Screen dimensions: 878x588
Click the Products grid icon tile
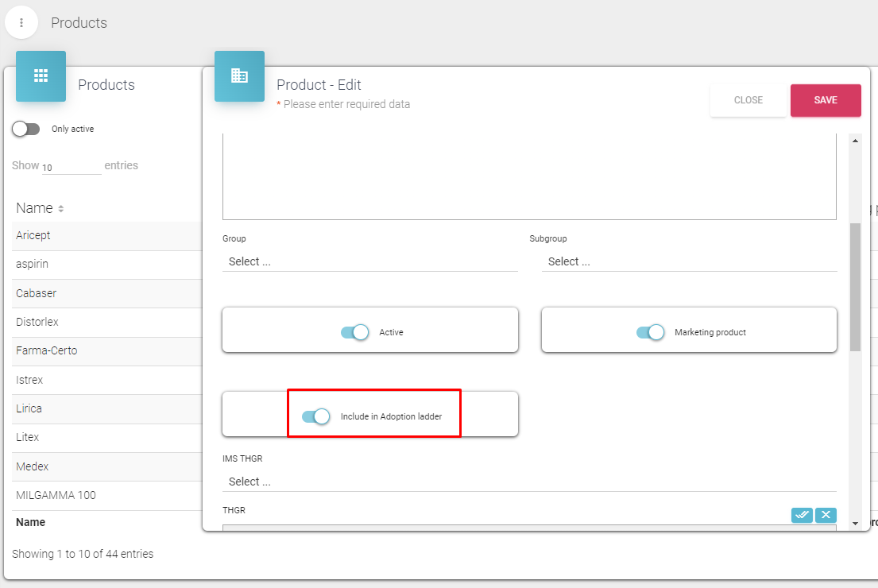[41, 75]
